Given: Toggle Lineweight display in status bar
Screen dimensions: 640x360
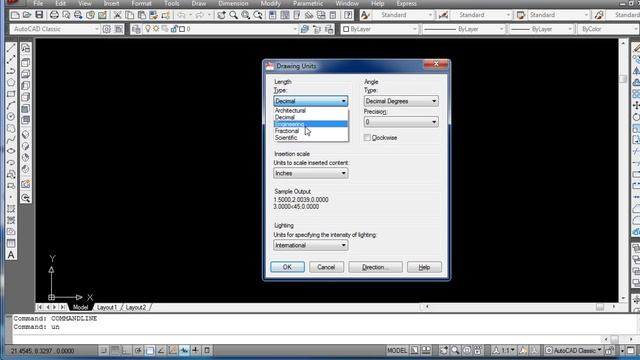Looking at the screenshot, I should tap(196, 350).
